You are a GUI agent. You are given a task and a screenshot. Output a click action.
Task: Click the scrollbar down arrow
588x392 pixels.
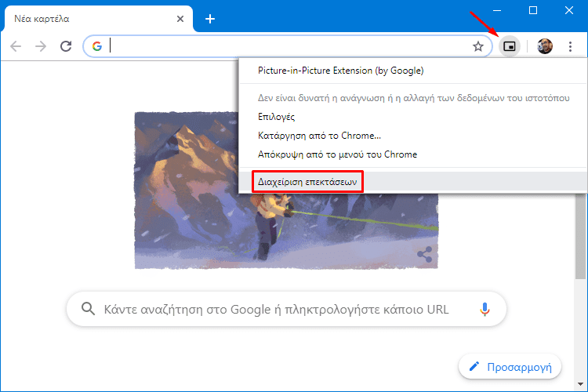580,384
